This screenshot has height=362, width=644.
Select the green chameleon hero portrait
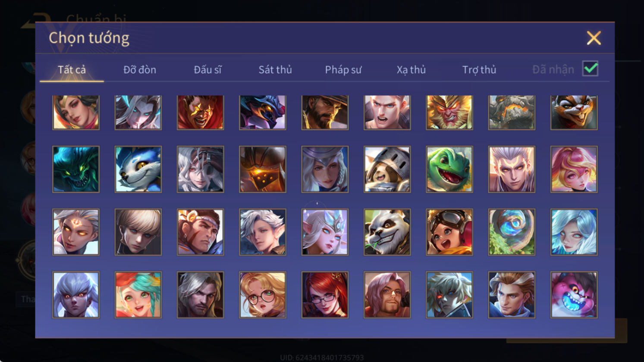point(449,169)
